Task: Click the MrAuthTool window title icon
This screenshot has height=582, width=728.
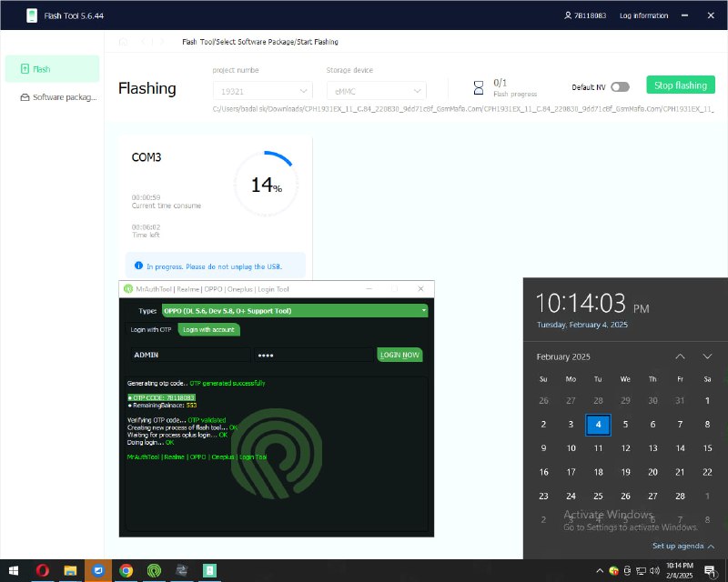Action: tap(128, 288)
